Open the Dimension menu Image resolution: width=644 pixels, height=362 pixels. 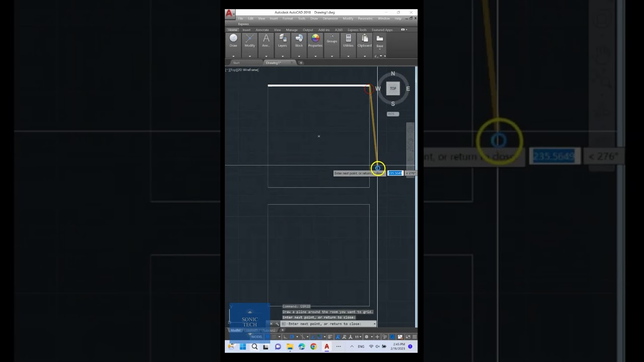(x=331, y=19)
